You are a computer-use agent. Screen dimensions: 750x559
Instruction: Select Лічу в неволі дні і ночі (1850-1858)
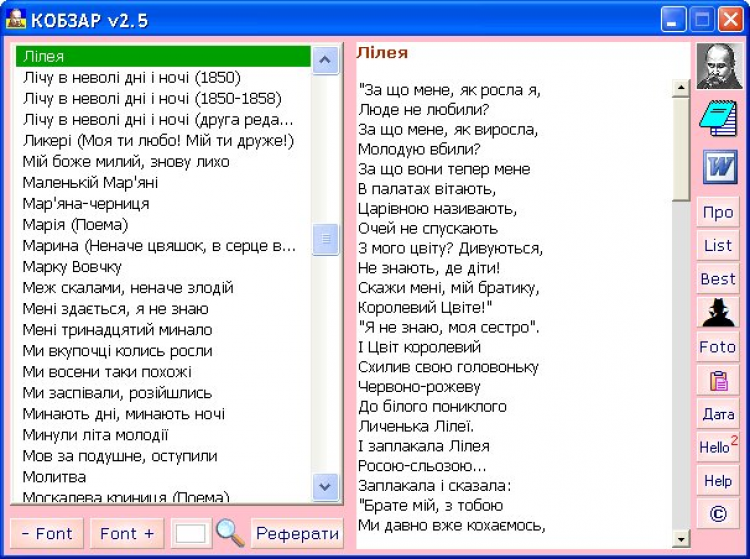pos(163,99)
